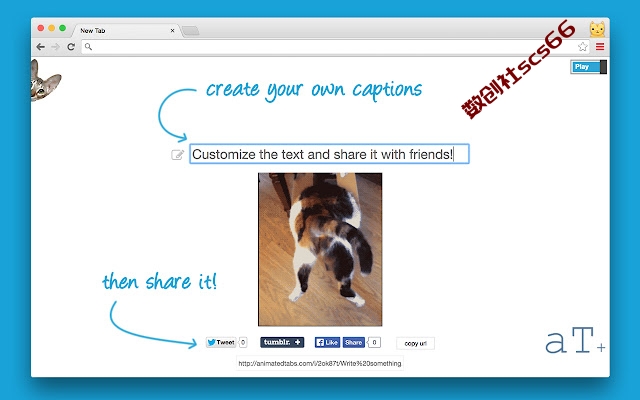This screenshot has width=640, height=400.
Task: Click the browser back arrow
Action: [40, 47]
